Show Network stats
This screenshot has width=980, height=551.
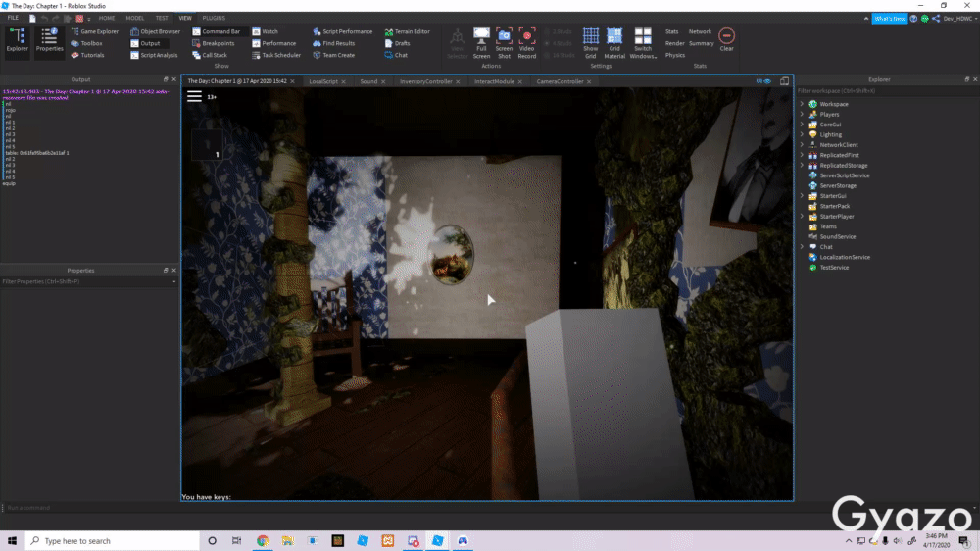(700, 31)
